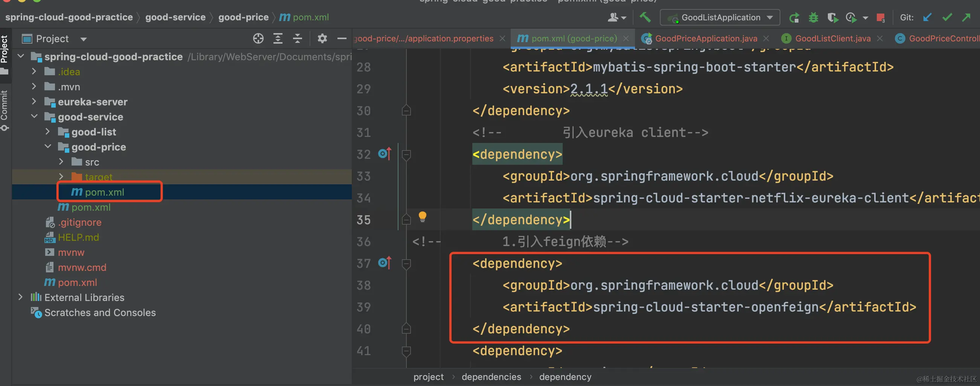The image size is (980, 386).
Task: Collapse the good-service module
Action: (x=34, y=116)
